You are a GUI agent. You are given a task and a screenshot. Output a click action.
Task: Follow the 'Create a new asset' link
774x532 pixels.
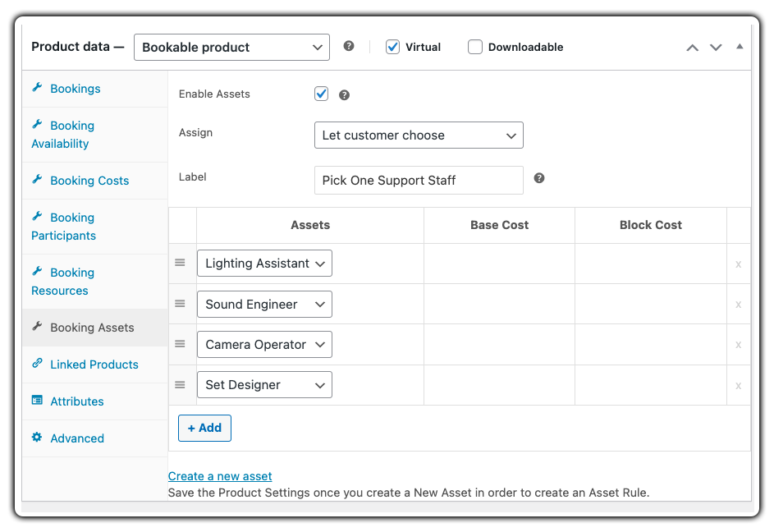pyautogui.click(x=220, y=476)
